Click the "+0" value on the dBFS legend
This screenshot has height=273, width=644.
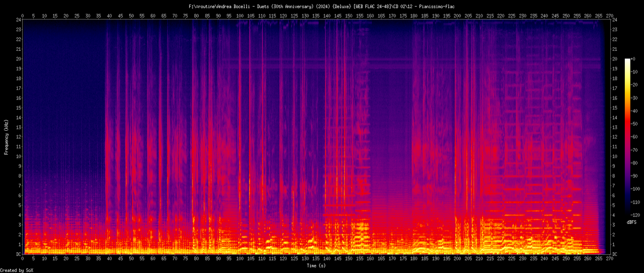click(x=634, y=59)
